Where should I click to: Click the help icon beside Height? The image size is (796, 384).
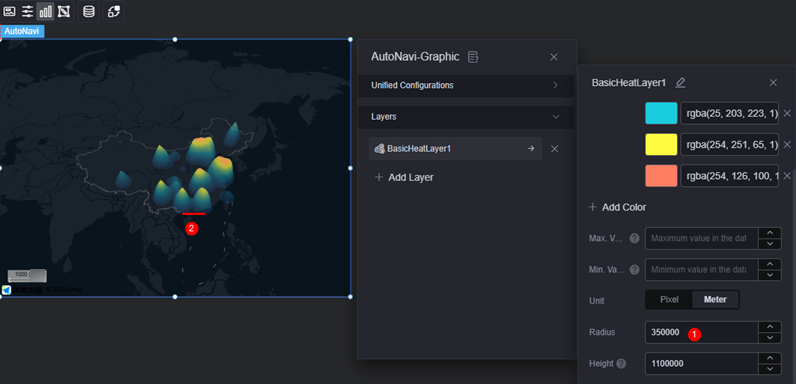621,364
